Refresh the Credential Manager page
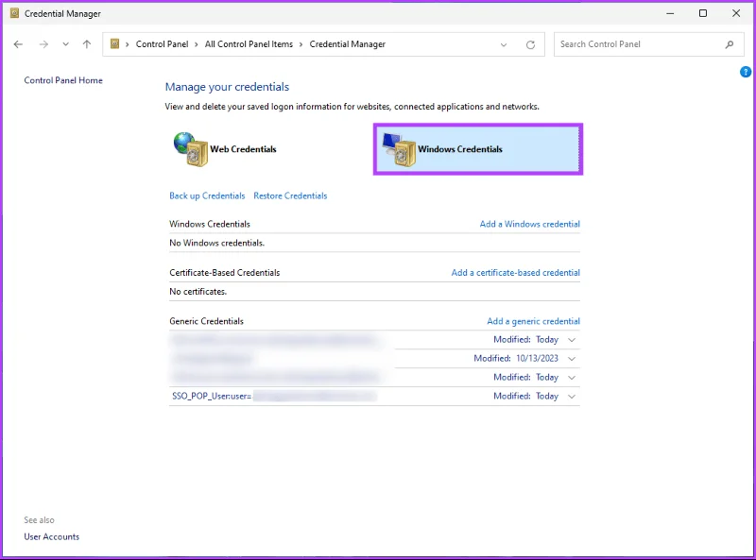This screenshot has height=560, width=756. (x=530, y=44)
